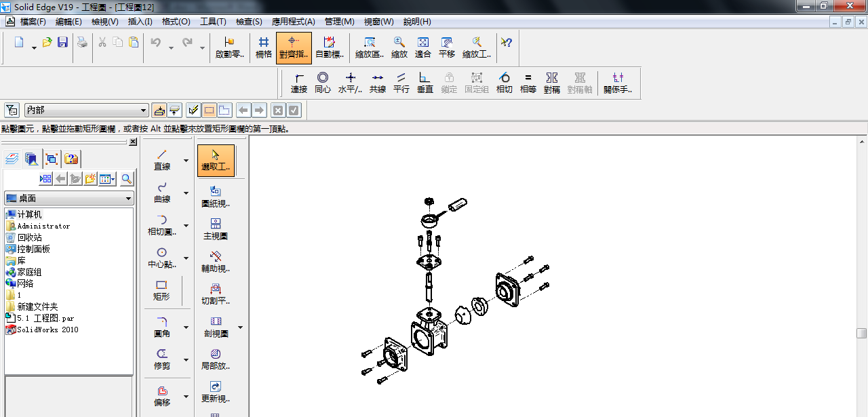Click the 更新視.. update views tool
868x417 pixels.
point(216,392)
